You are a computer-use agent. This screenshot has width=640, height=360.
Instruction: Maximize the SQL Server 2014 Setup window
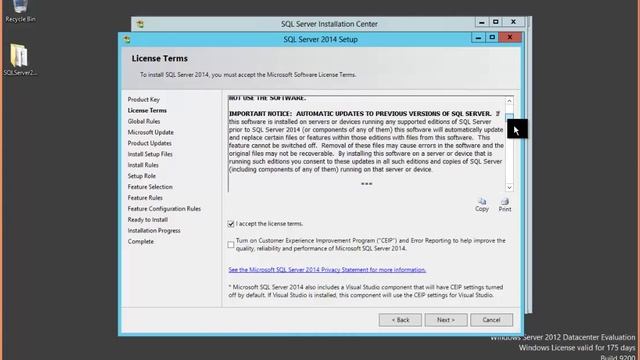coord(492,38)
